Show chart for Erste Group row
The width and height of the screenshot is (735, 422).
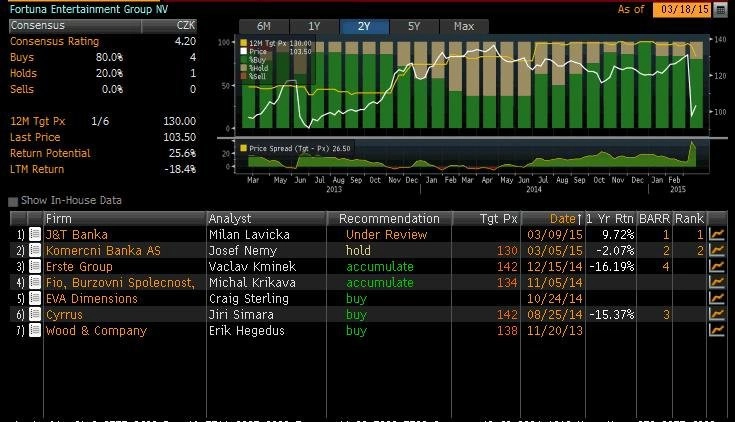pyautogui.click(x=717, y=266)
